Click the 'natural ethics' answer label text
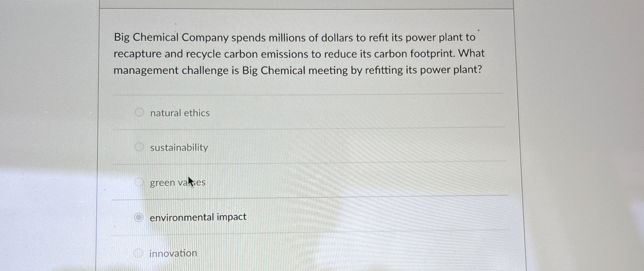The image size is (644, 271). coord(180,113)
